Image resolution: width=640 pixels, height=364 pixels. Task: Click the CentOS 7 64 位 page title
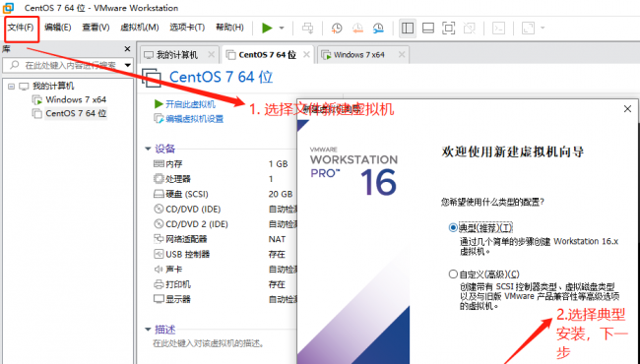(221, 77)
